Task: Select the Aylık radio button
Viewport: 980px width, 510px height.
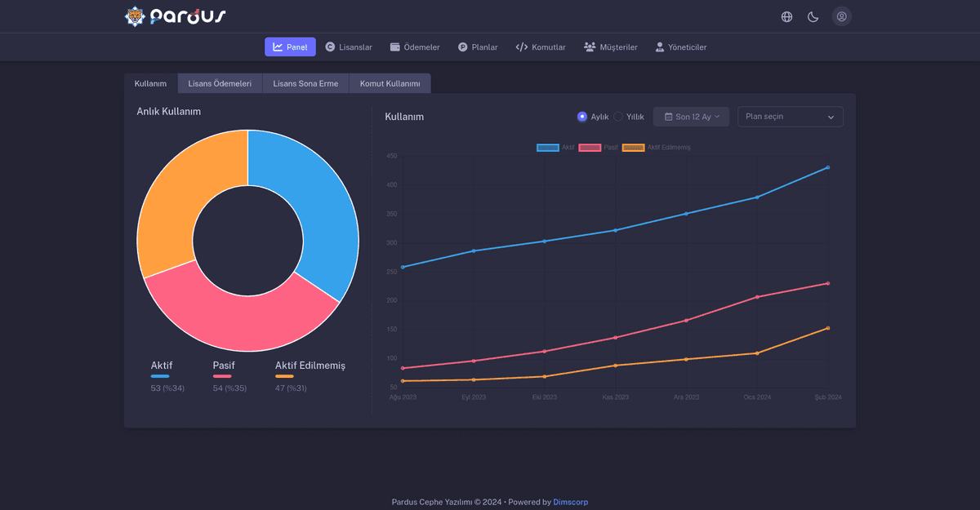Action: [582, 117]
